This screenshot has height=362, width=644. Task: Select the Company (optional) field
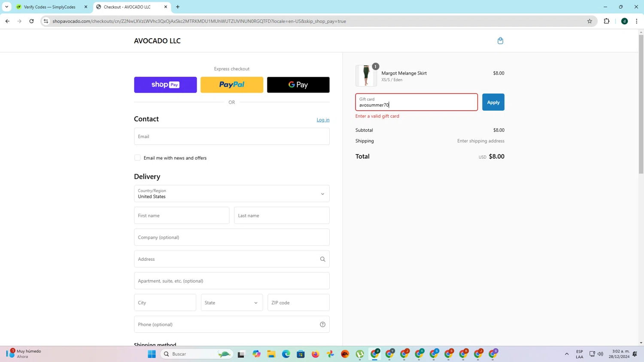[232, 237]
